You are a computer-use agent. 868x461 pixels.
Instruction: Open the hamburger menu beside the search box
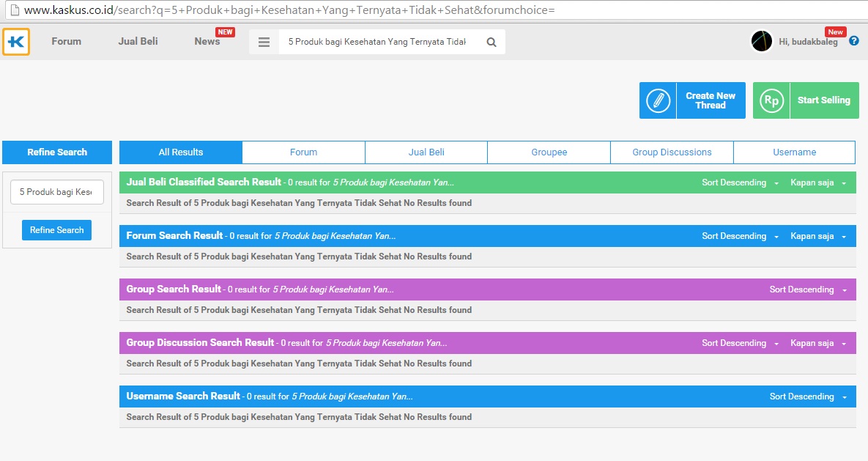click(x=264, y=42)
